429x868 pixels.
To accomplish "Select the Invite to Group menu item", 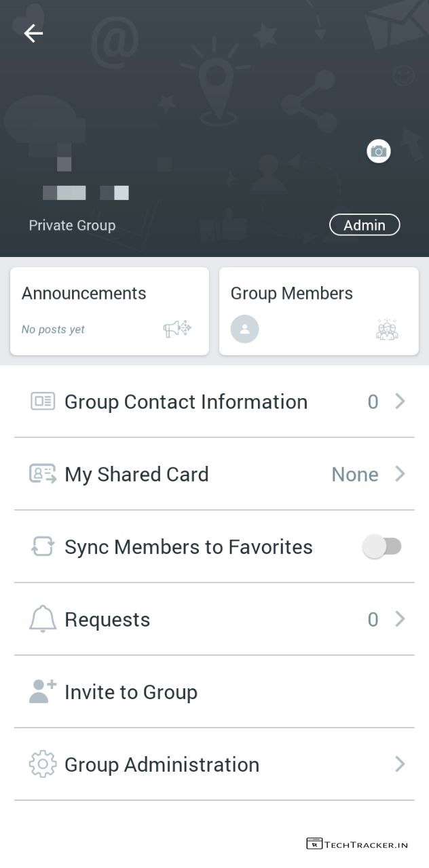I will point(131,692).
